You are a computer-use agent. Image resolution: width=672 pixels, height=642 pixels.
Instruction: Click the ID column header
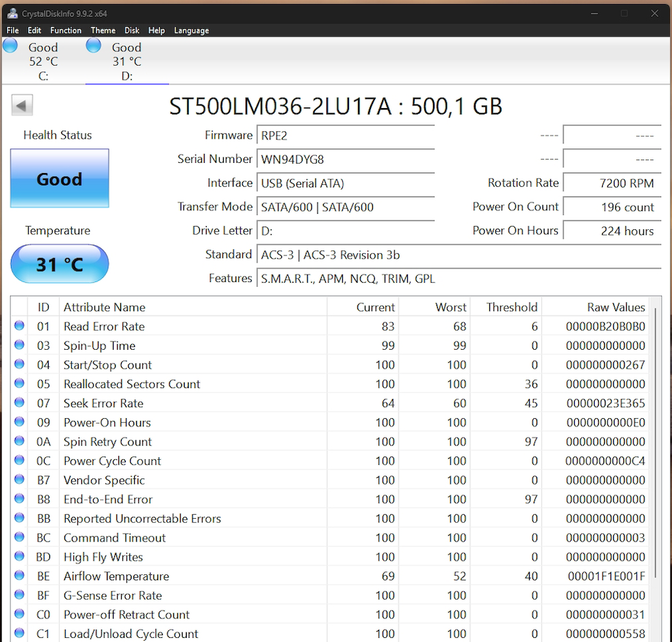click(x=43, y=307)
